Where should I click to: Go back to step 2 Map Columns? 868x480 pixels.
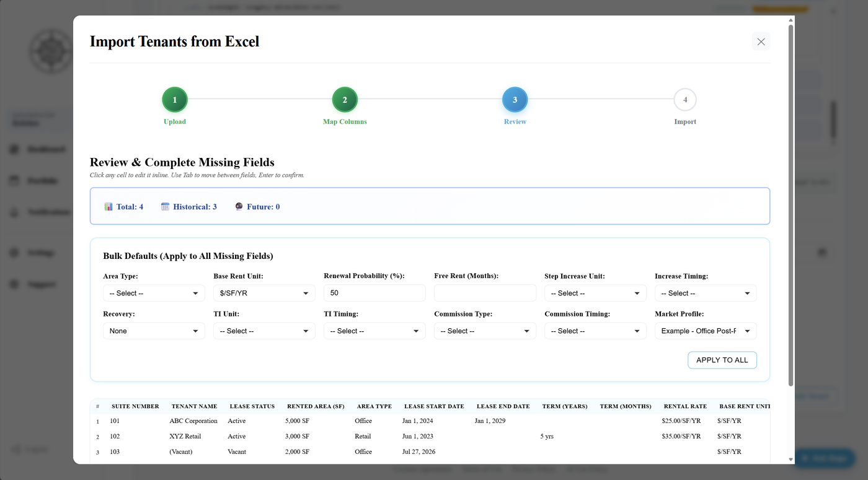(x=345, y=100)
